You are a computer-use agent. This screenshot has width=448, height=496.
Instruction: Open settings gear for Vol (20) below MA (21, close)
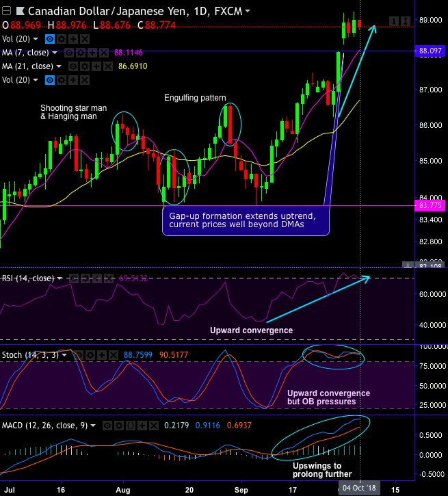62,80
